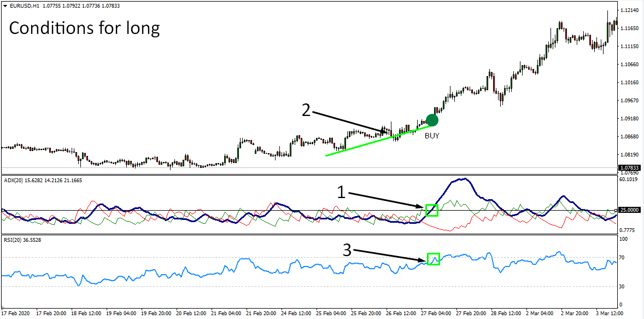Click the 1.07833 current price tag
The image size is (644, 319).
click(630, 167)
